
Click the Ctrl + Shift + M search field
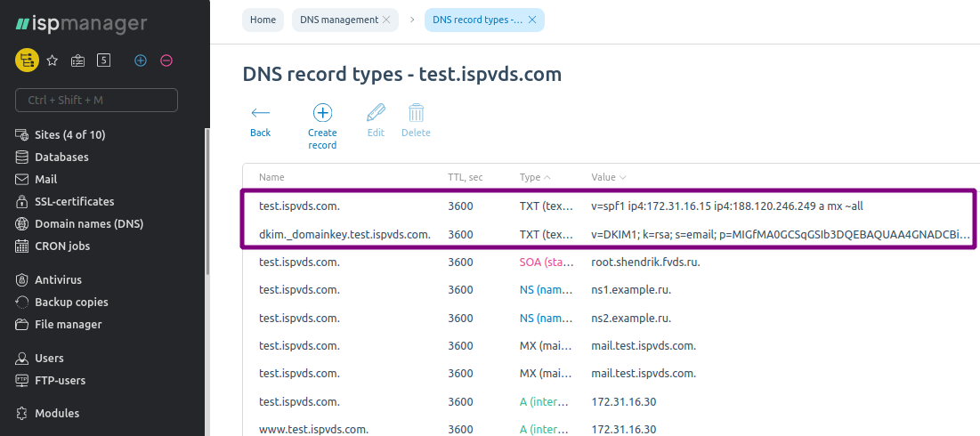tap(96, 100)
